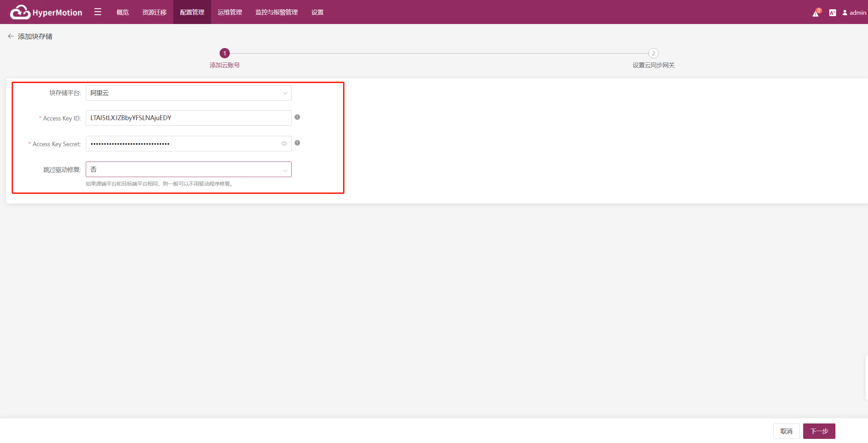Open the 运维管理 menu
Screen dimensions: 868x443
pyautogui.click(x=230, y=12)
